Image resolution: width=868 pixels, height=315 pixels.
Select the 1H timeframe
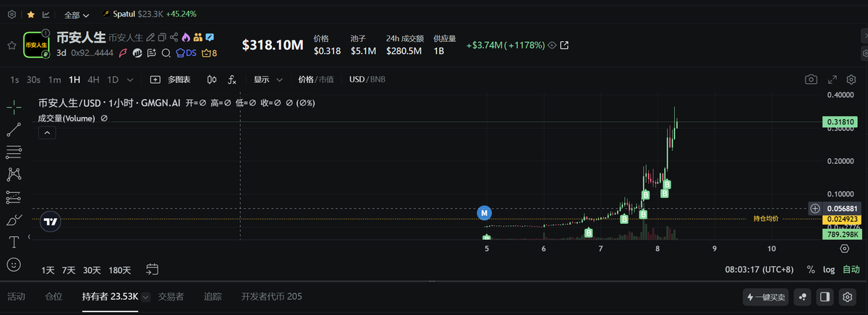click(x=75, y=79)
